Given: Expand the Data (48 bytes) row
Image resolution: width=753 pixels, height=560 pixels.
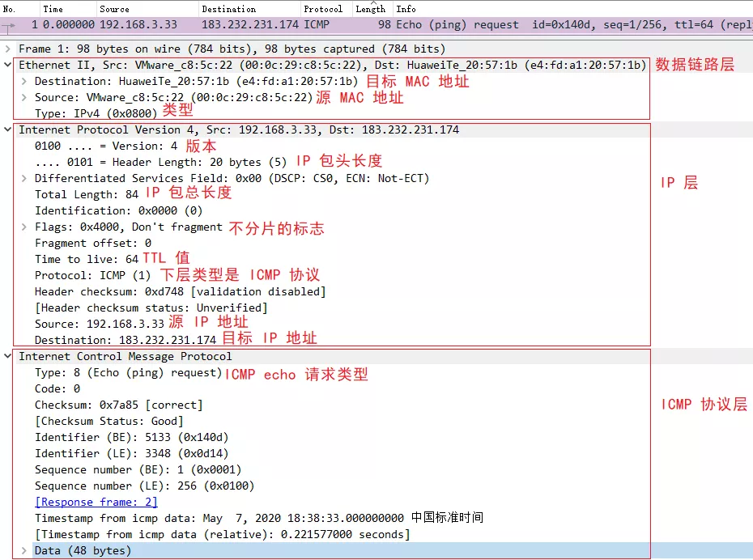Looking at the screenshot, I should pos(23,550).
